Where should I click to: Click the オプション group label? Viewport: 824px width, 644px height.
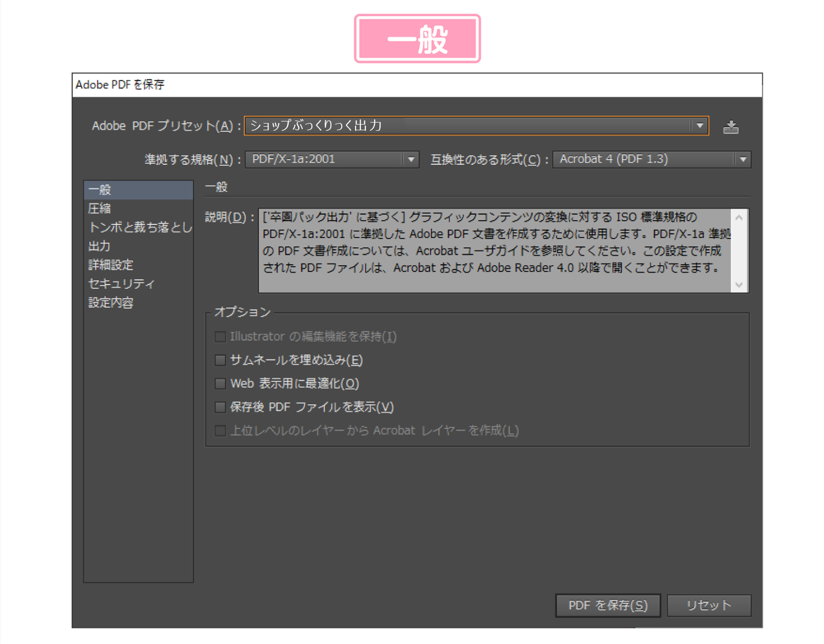[242, 312]
